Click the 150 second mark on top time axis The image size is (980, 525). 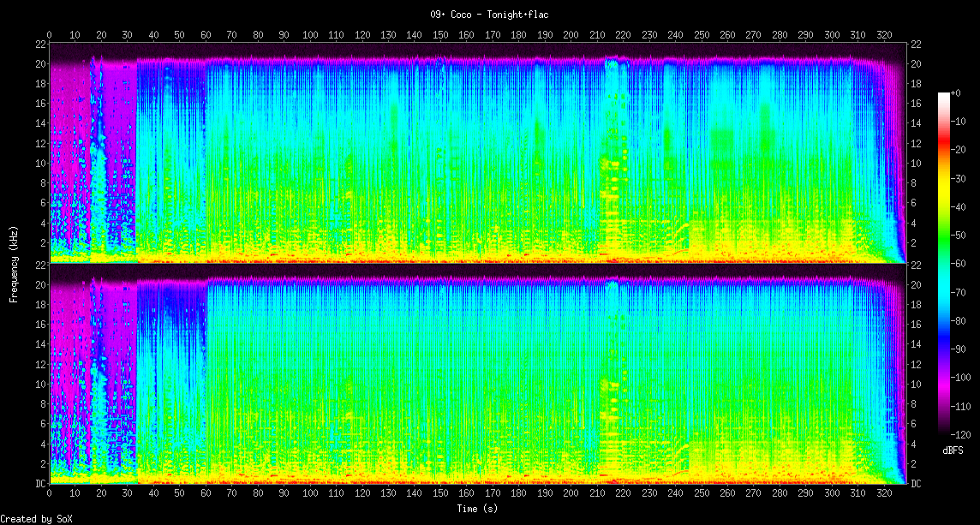tap(440, 35)
